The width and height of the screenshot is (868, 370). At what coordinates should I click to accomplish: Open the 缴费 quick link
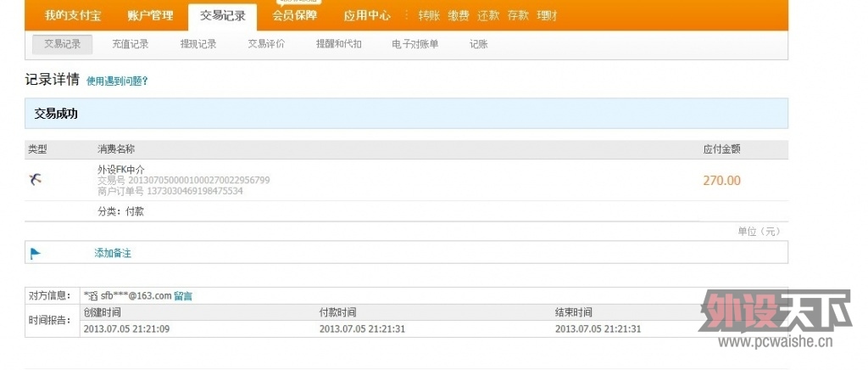pos(459,15)
